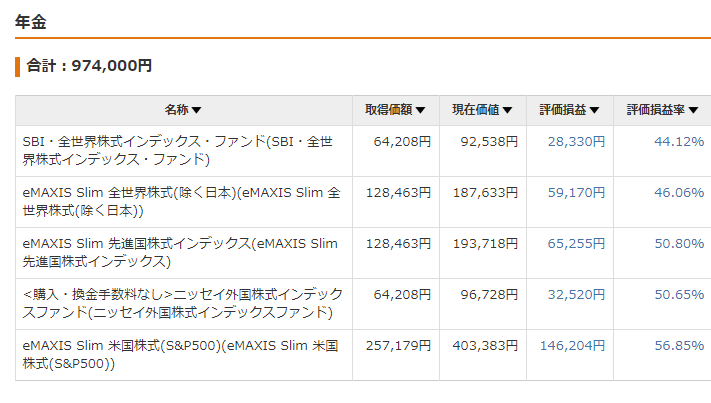Click the 146,204円 profit value
The height and width of the screenshot is (403, 711).
[572, 346]
